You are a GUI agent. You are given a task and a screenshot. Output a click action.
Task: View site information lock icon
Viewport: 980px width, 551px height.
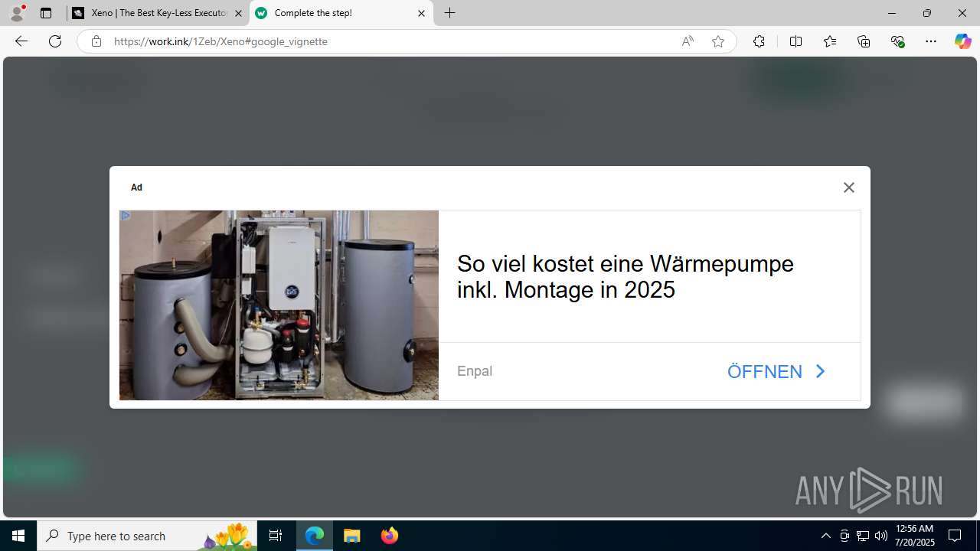(x=96, y=41)
